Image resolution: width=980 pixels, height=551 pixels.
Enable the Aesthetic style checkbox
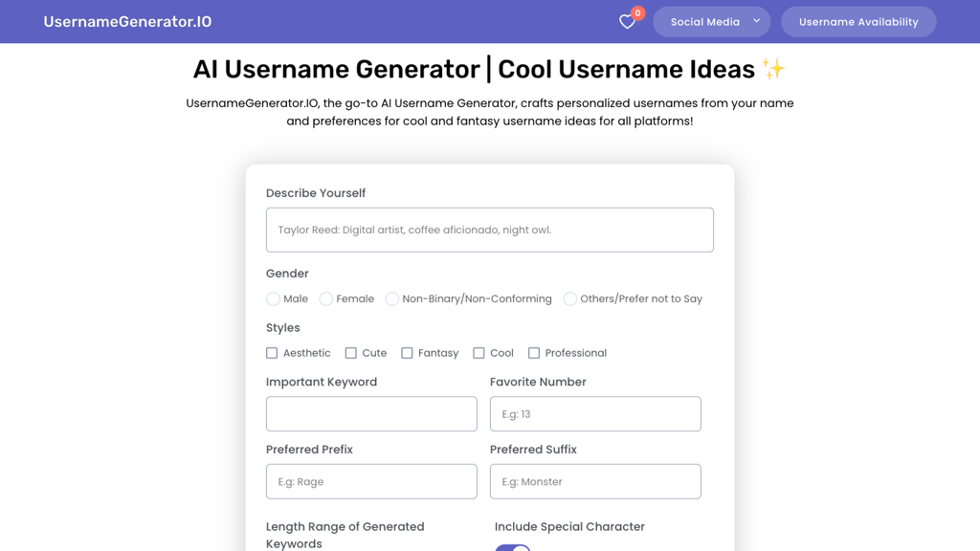click(x=272, y=352)
